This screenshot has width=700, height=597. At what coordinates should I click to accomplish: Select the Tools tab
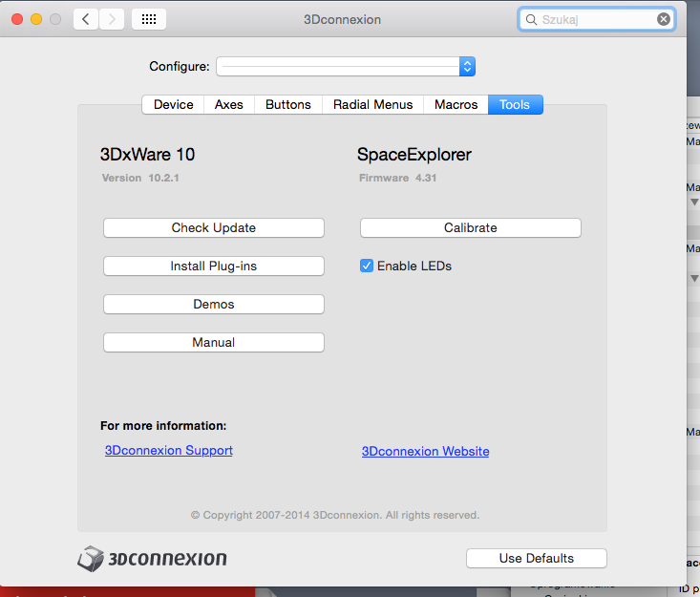click(515, 104)
